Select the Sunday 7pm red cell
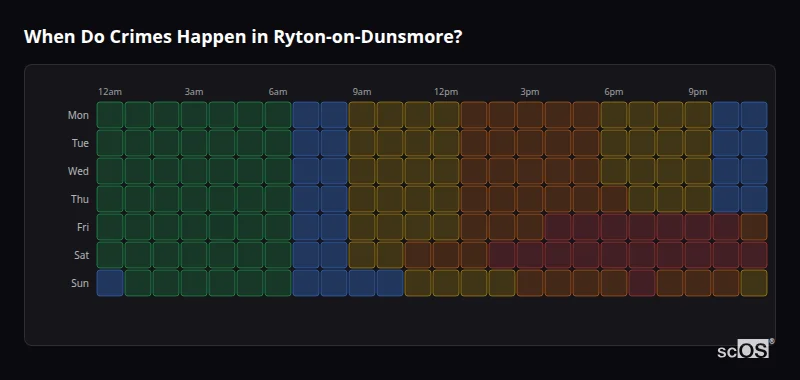This screenshot has height=380, width=800. pyautogui.click(x=642, y=283)
